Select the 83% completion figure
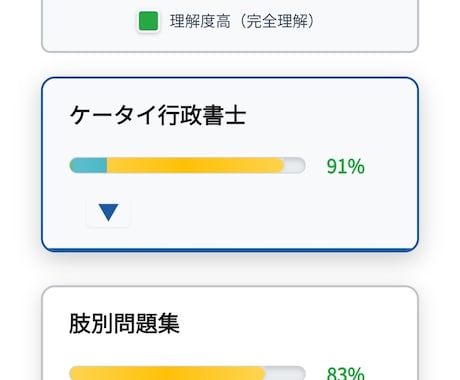 (346, 373)
